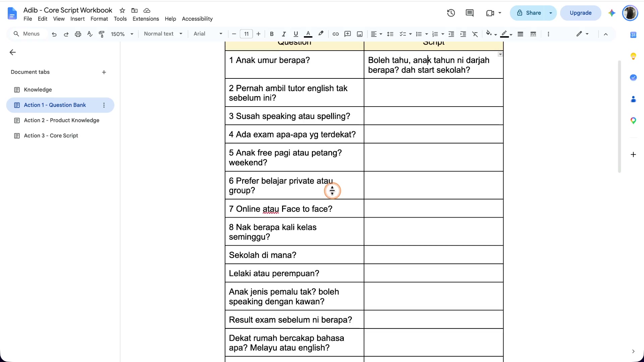The width and height of the screenshot is (644, 362).
Task: Toggle italic formatting
Action: tap(284, 34)
